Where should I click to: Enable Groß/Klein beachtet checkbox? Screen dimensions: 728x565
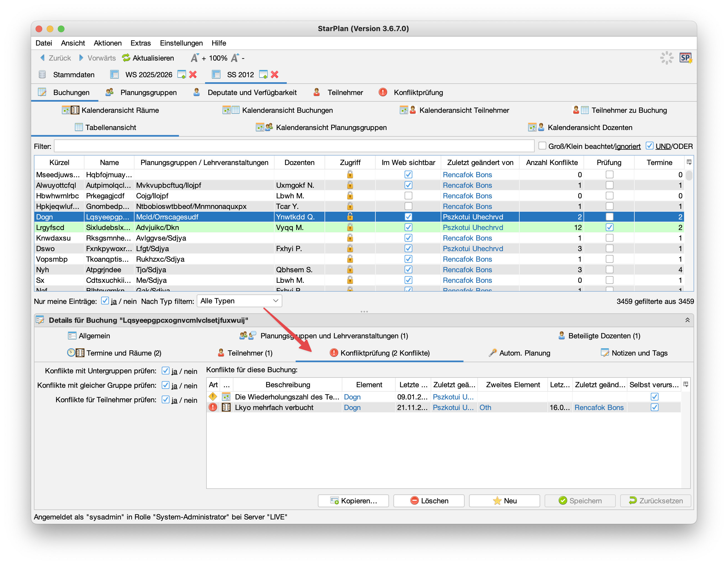pos(542,146)
